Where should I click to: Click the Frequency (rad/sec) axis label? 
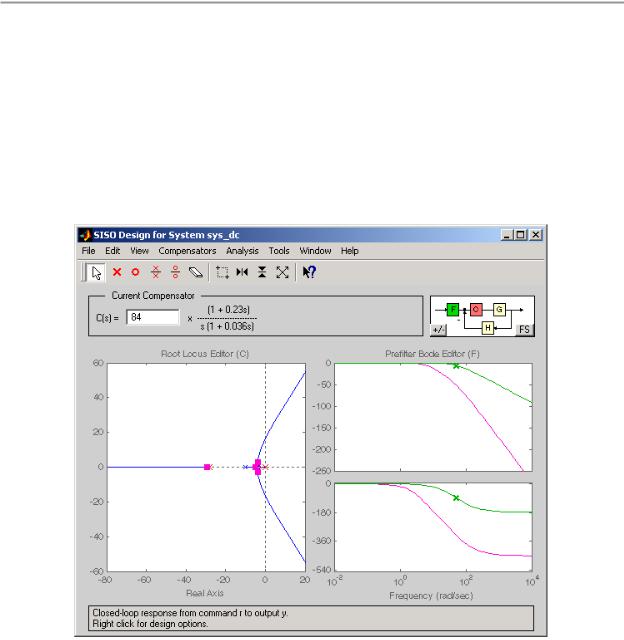click(431, 596)
